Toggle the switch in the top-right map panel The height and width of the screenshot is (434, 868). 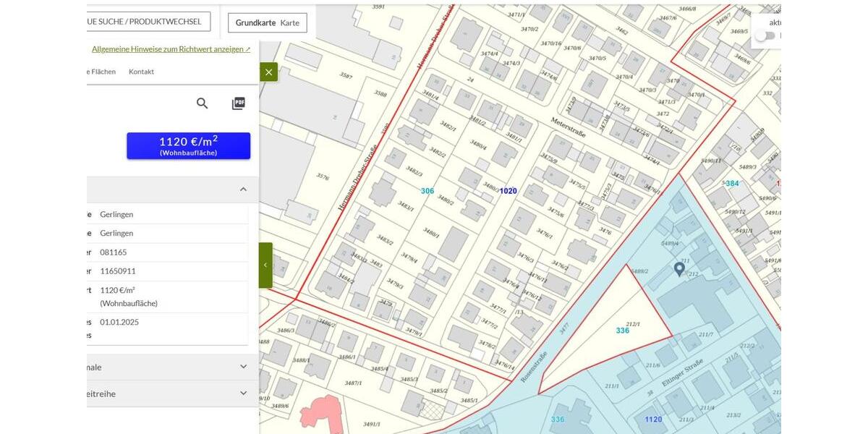click(765, 35)
